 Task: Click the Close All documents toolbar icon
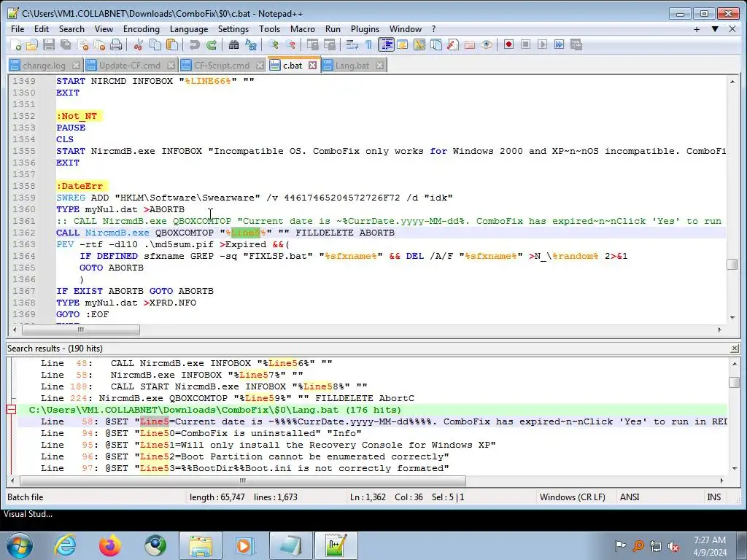click(x=99, y=44)
